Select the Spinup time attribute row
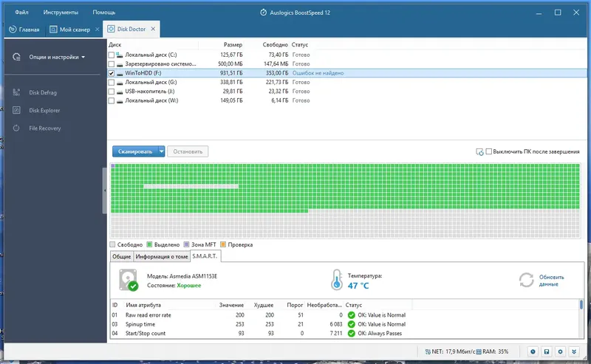 tap(344, 324)
